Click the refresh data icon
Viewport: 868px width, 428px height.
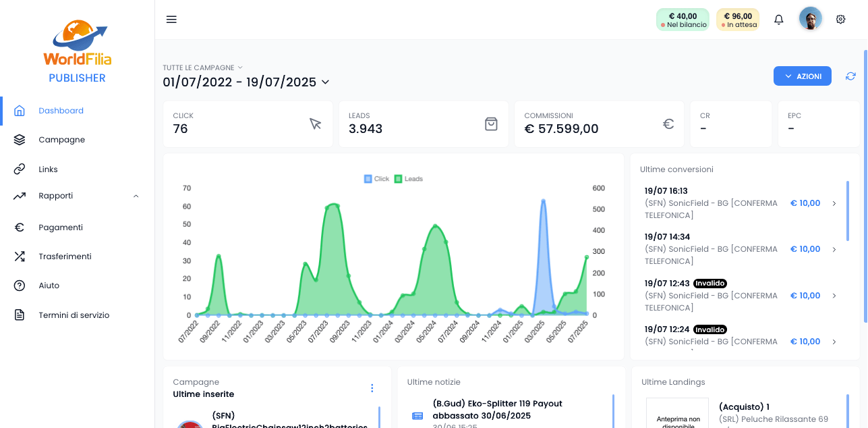coord(850,76)
